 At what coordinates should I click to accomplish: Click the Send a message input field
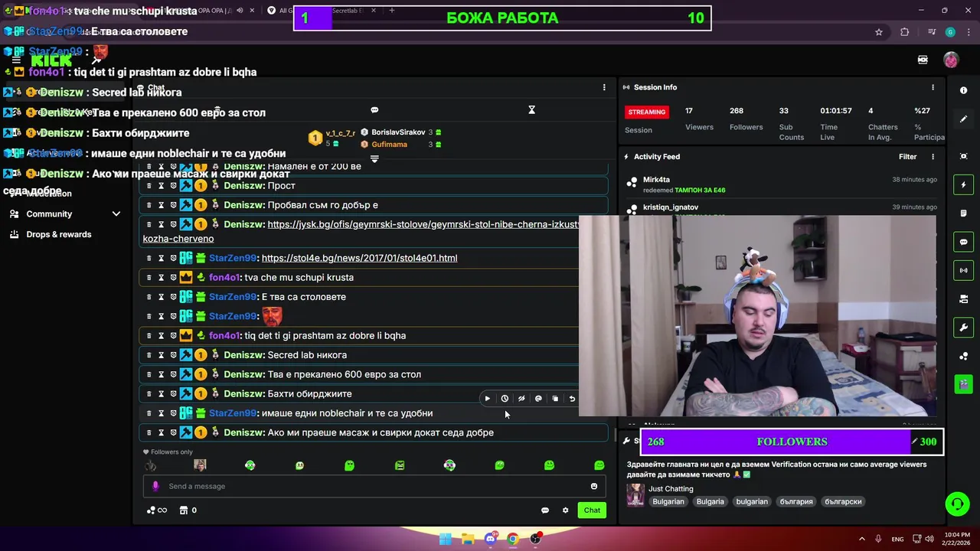point(374,486)
